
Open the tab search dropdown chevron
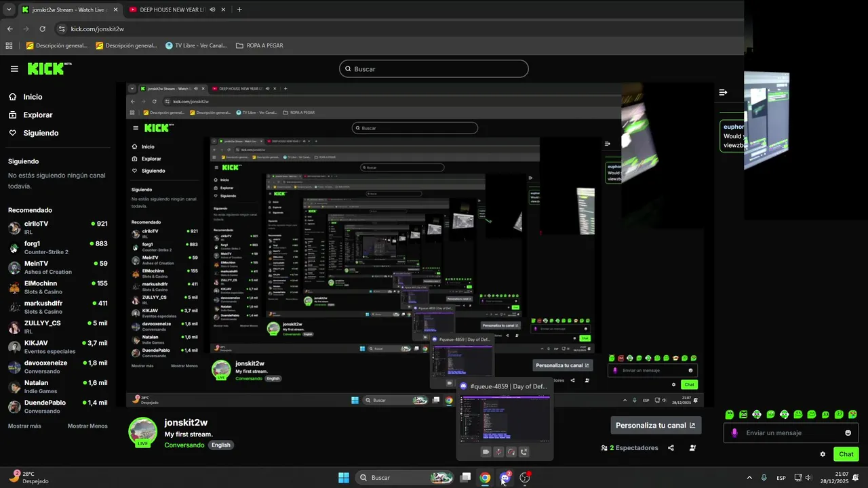click(7, 9)
